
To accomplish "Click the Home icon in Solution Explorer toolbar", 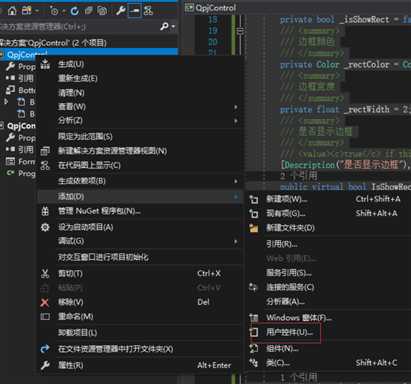I will (12, 11).
